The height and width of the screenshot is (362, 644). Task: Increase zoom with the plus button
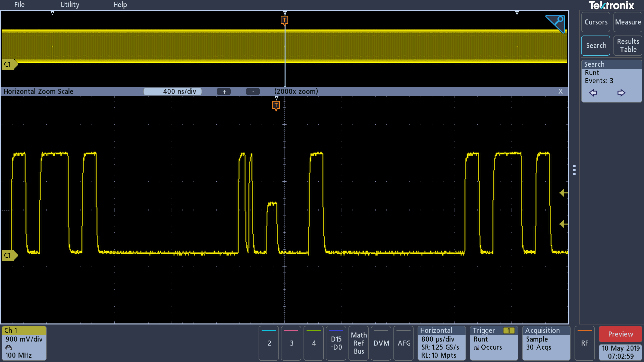224,92
